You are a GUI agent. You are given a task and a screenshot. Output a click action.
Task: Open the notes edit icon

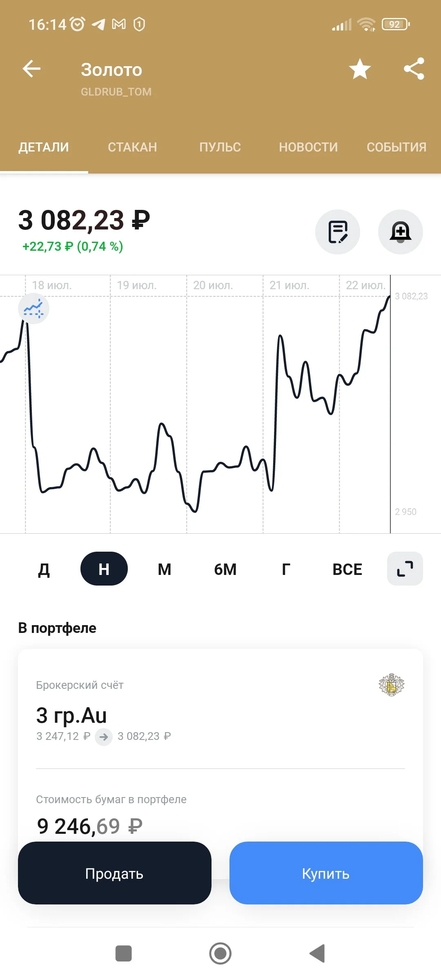click(x=338, y=232)
